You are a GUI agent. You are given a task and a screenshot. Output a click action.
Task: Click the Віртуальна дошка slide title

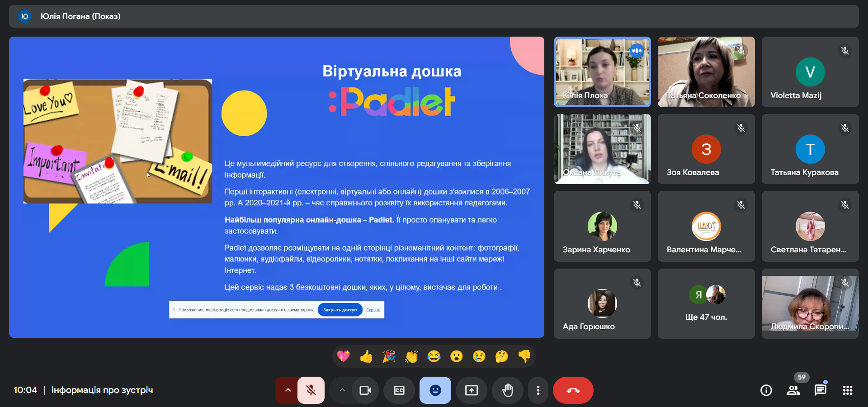point(392,71)
